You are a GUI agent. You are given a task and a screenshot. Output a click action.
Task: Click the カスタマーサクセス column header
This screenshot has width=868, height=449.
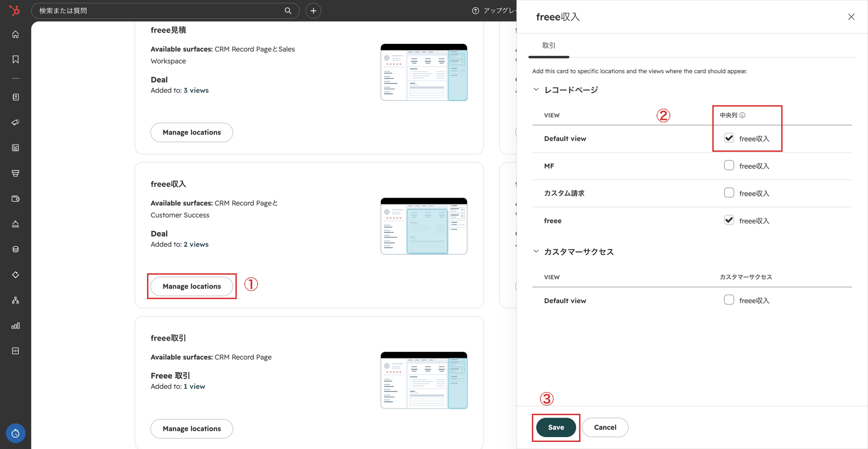(x=746, y=277)
